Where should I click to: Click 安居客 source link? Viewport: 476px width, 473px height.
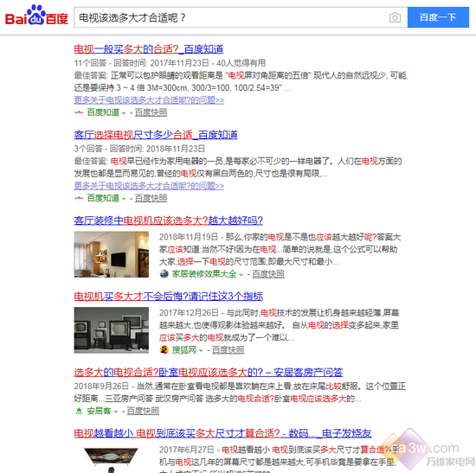pyautogui.click(x=99, y=411)
